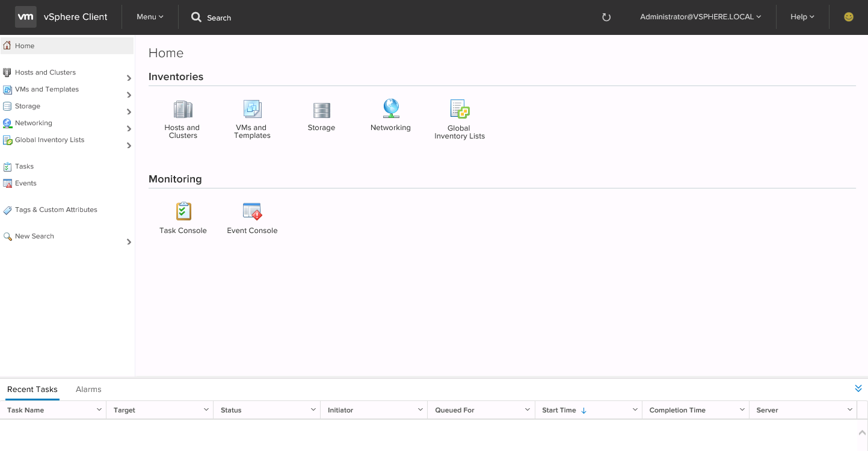
Task: Click the Tasks clipboard sidebar icon
Action: click(x=7, y=167)
